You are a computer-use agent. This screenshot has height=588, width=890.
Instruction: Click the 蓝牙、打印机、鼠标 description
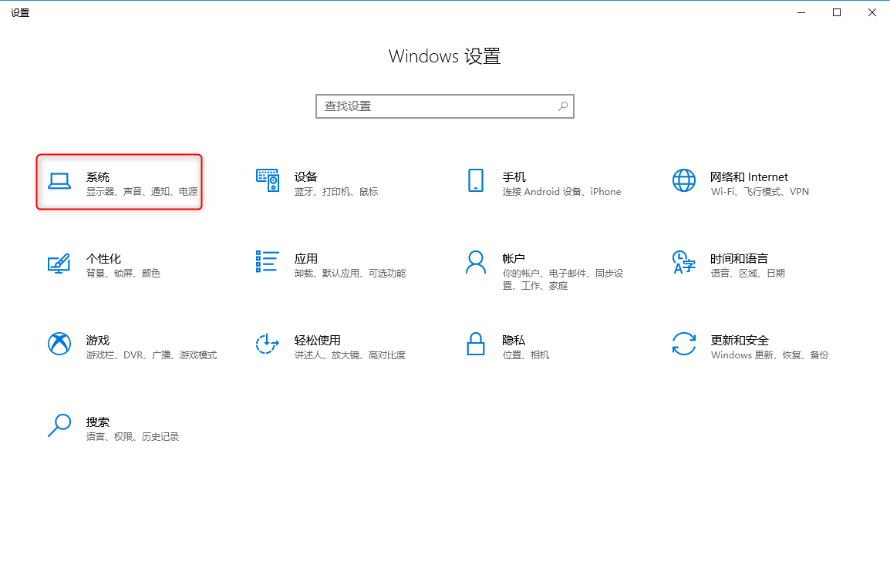point(336,192)
